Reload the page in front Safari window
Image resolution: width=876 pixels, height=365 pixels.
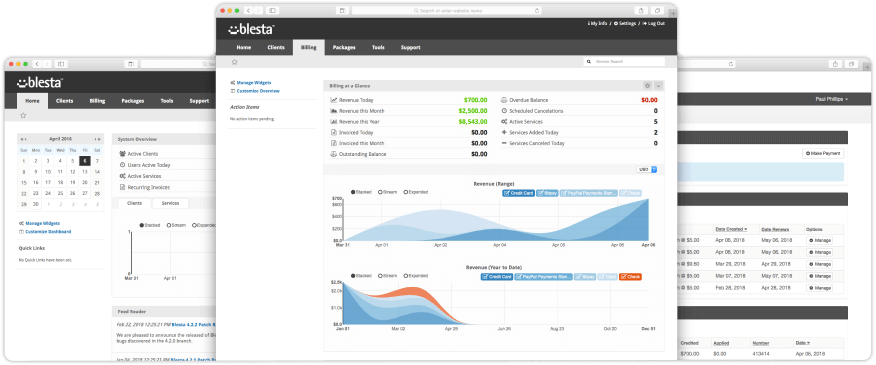click(x=537, y=11)
